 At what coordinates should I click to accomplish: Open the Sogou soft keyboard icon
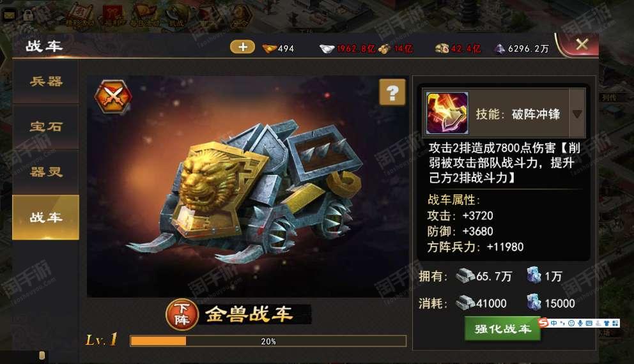pyautogui.click(x=589, y=323)
